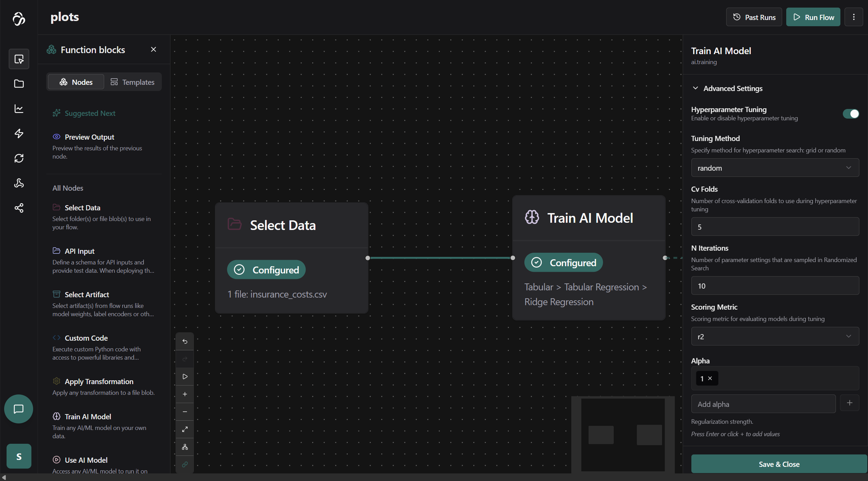Click the minimap thumbnail on canvas
868x481 pixels.
(x=623, y=435)
